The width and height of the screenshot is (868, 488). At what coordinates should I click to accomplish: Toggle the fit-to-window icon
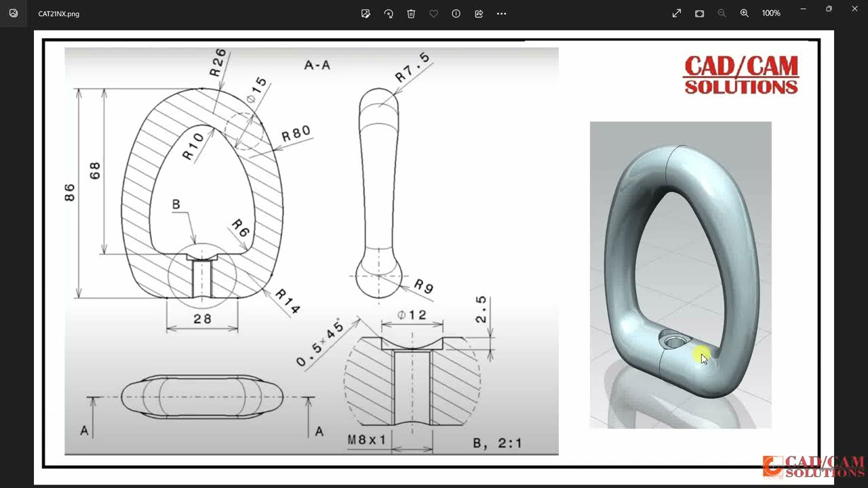[699, 13]
